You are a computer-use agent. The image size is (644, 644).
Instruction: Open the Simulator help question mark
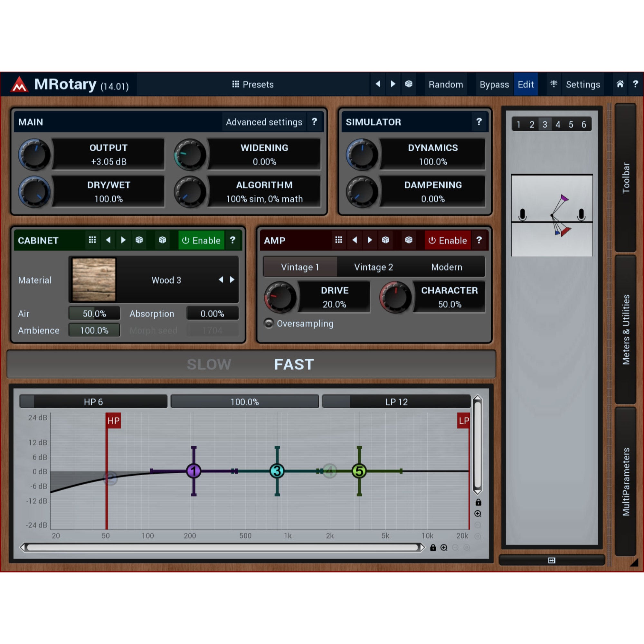[479, 122]
